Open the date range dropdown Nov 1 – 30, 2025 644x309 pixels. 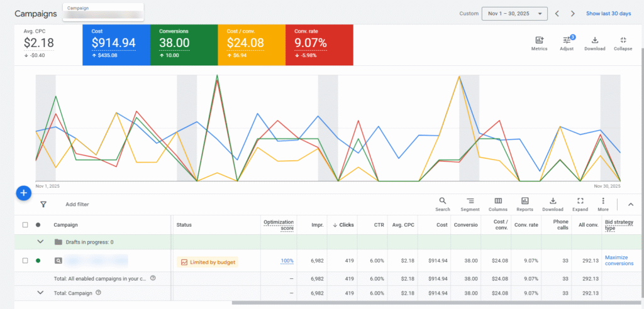click(514, 14)
